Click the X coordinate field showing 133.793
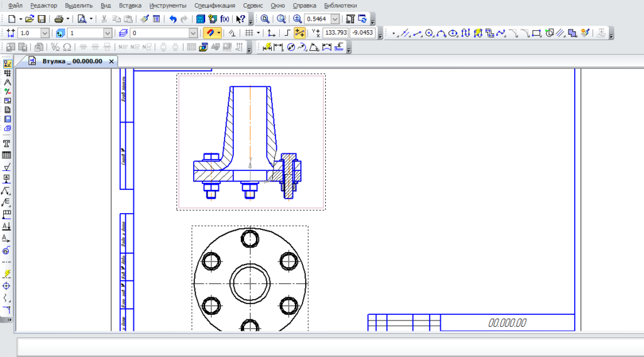This screenshot has height=357, width=644. pyautogui.click(x=336, y=33)
